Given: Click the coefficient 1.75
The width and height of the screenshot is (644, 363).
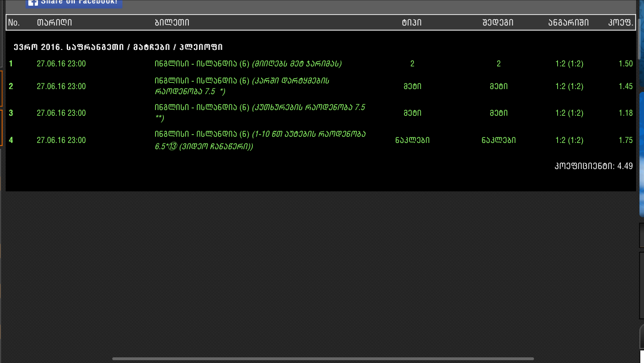Looking at the screenshot, I should (625, 140).
